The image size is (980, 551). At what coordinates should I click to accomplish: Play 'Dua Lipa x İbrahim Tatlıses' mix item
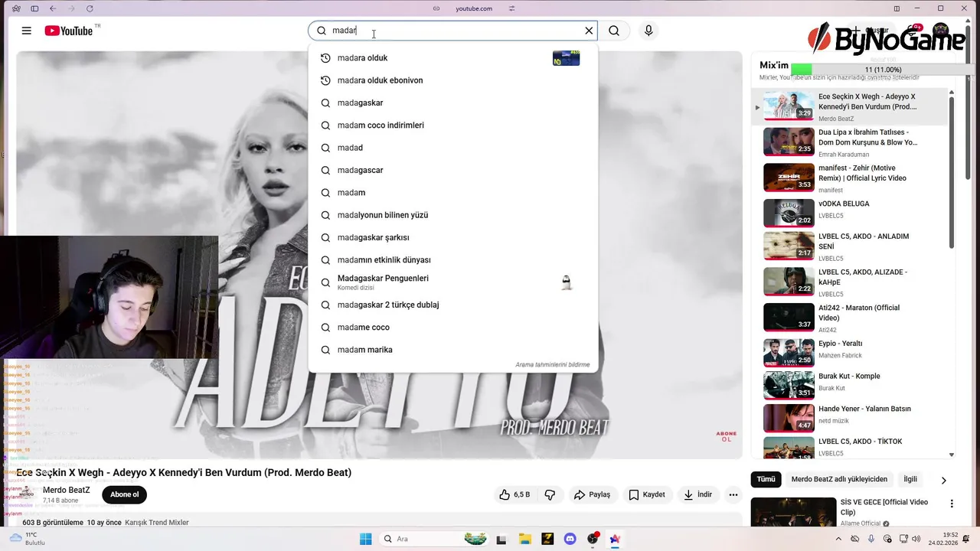tap(848, 142)
